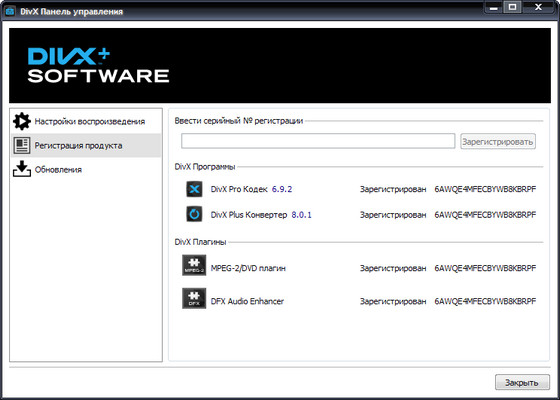The image size is (560, 400).
Task: Click the DFX plugin puzzle icon
Action: 194,298
